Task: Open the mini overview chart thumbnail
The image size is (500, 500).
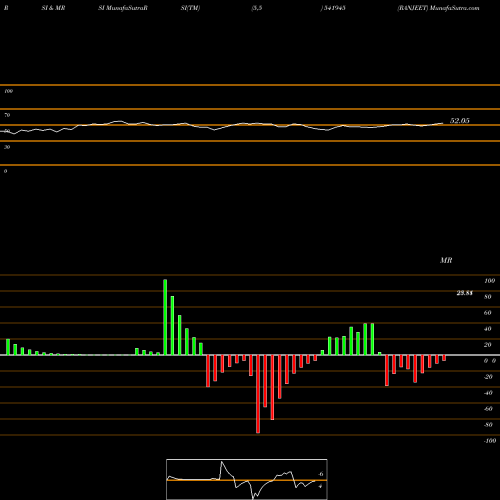Action: (x=247, y=479)
